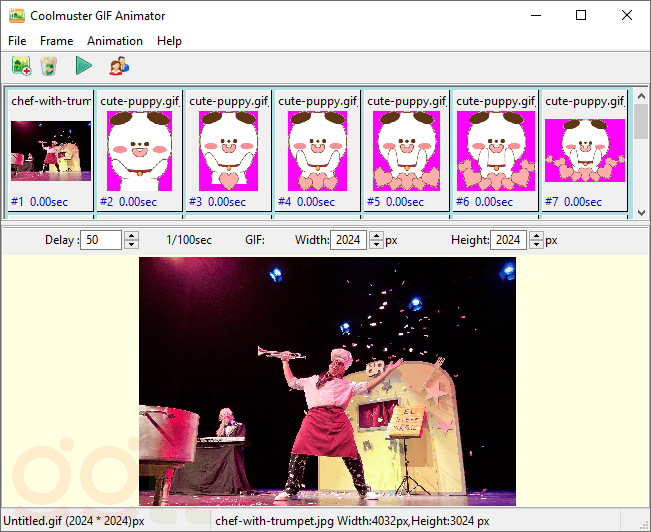Select frame #2 cute-puppy thumbnail

point(139,151)
